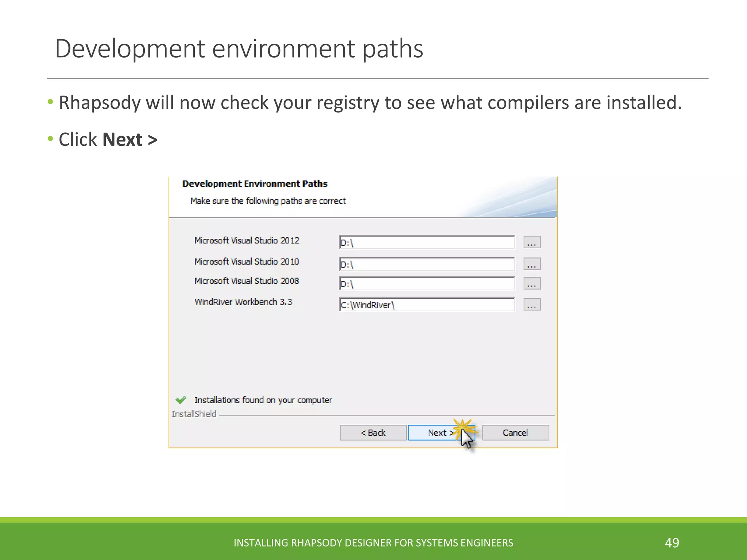Click the slide number 49
This screenshot has height=560, width=747.
[672, 543]
